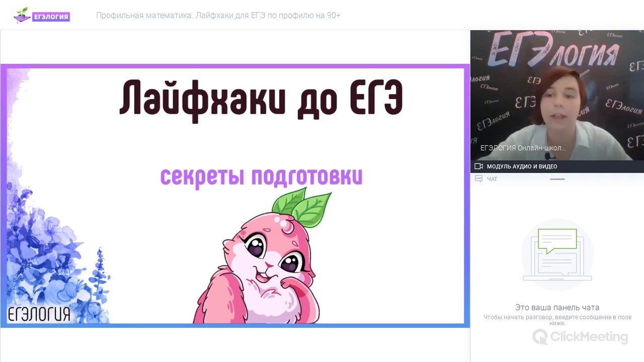Click the chat illustration placeholder icon
The image size is (644, 362).
pyautogui.click(x=557, y=255)
